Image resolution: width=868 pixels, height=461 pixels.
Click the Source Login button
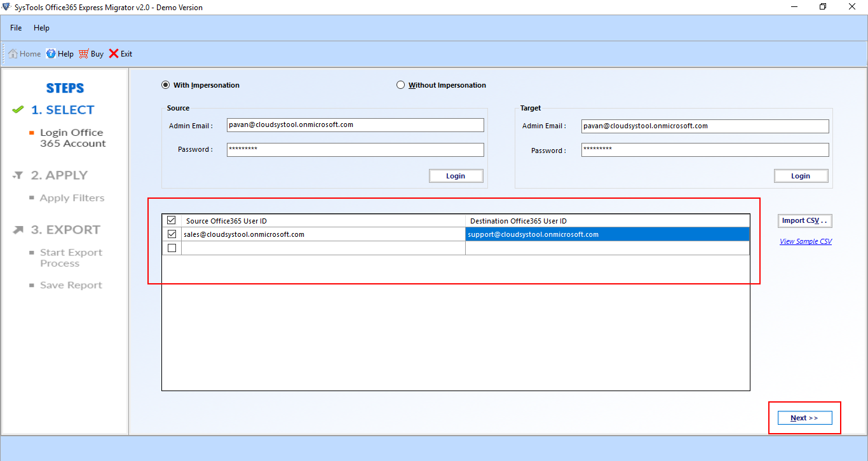tap(456, 176)
